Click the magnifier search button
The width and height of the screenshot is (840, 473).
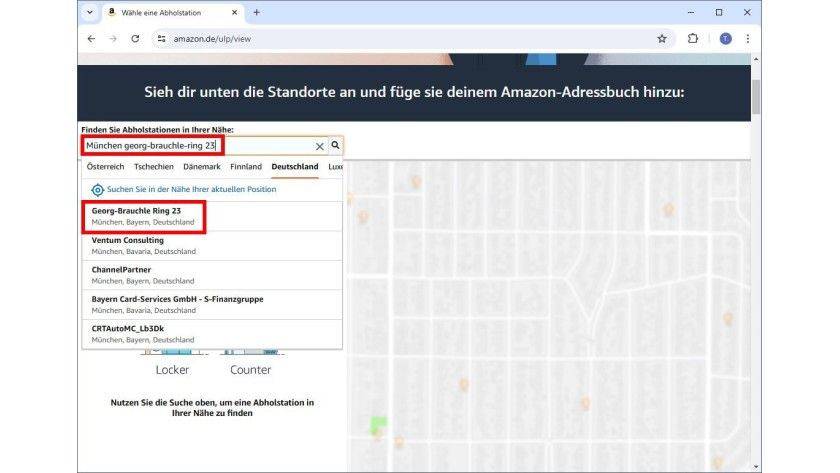(335, 145)
